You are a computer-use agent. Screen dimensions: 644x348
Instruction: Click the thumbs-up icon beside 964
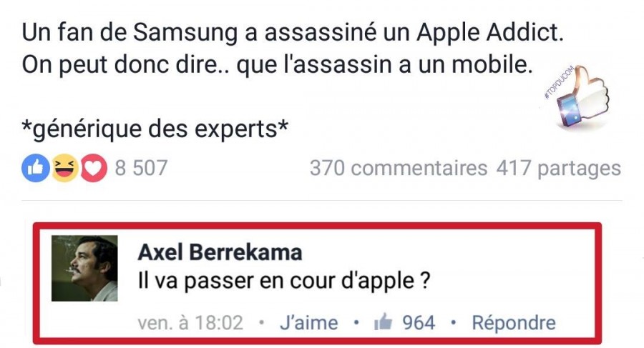384,322
